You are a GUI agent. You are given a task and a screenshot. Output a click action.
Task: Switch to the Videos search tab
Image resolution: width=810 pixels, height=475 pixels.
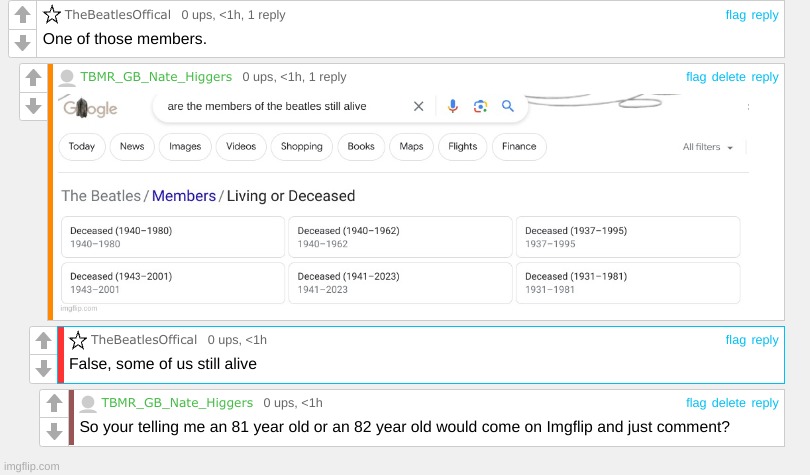click(241, 146)
